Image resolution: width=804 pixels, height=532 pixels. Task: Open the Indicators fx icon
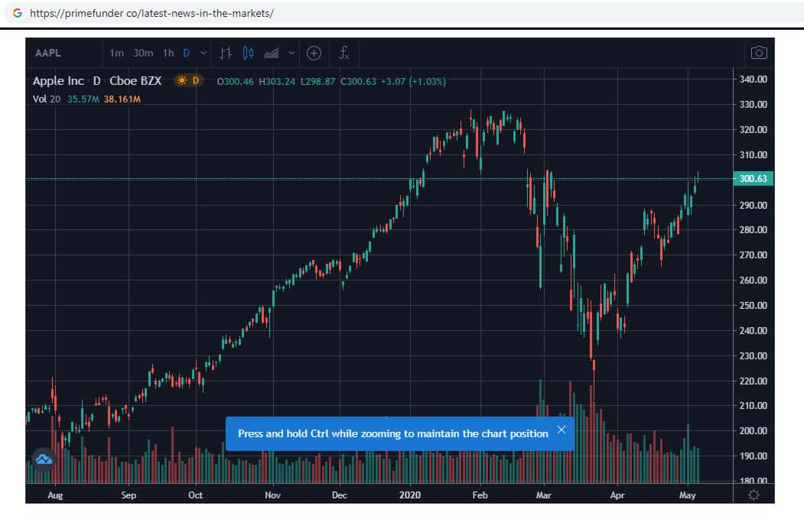[x=344, y=53]
